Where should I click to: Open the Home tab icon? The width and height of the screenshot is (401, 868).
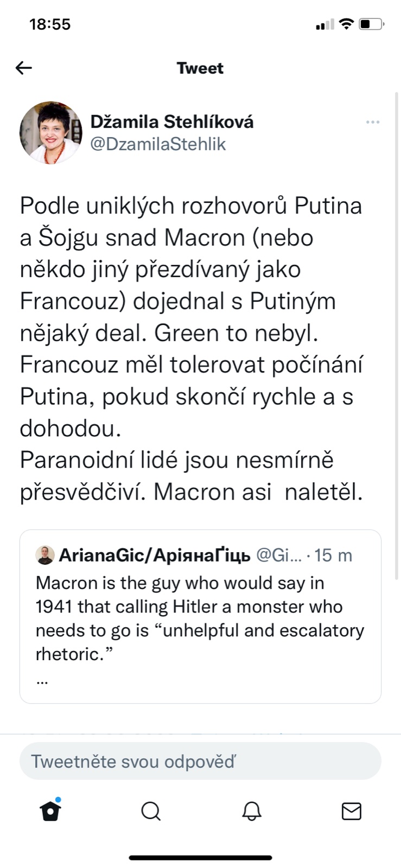tap(50, 811)
